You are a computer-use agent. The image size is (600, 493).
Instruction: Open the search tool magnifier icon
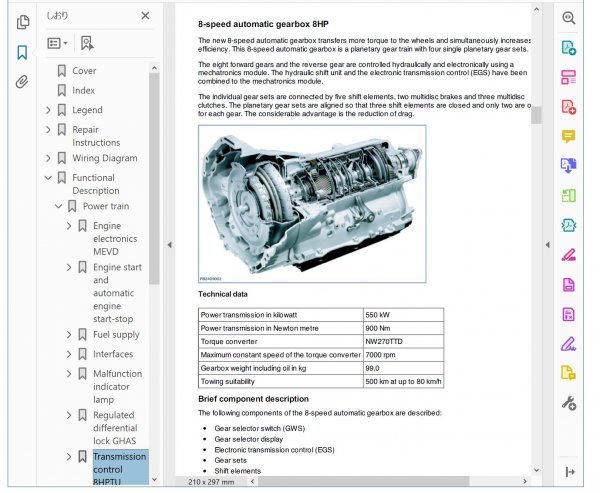tap(568, 18)
